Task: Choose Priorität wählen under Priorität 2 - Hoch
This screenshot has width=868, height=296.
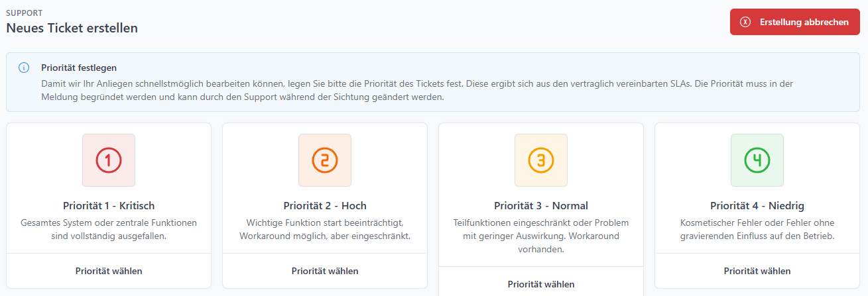Action: pyautogui.click(x=325, y=271)
